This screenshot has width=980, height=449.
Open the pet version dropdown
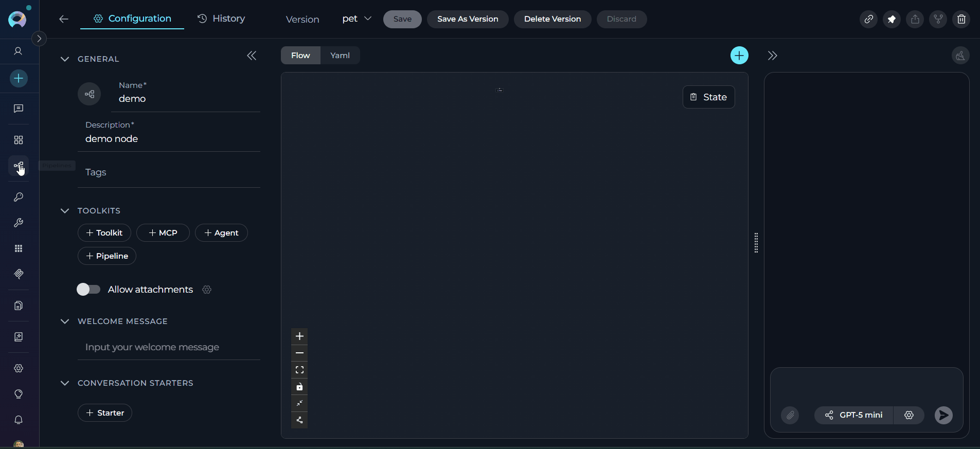pyautogui.click(x=357, y=19)
